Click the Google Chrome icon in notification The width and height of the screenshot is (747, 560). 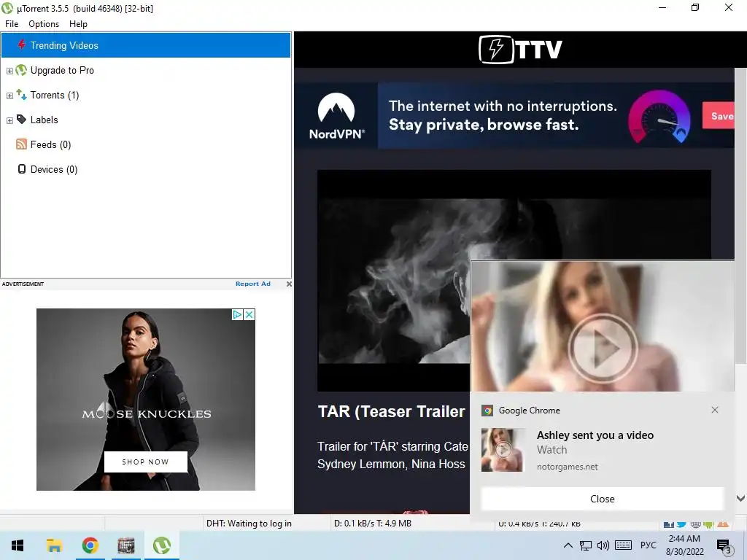tap(487, 411)
